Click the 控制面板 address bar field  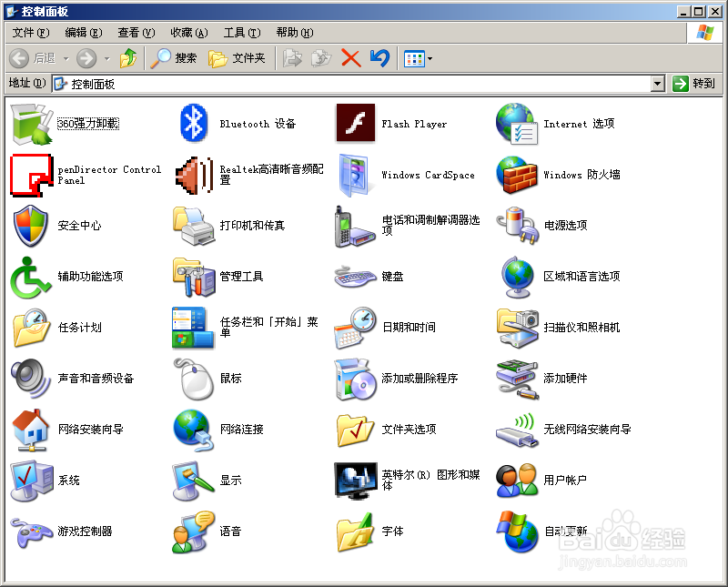tap(351, 84)
